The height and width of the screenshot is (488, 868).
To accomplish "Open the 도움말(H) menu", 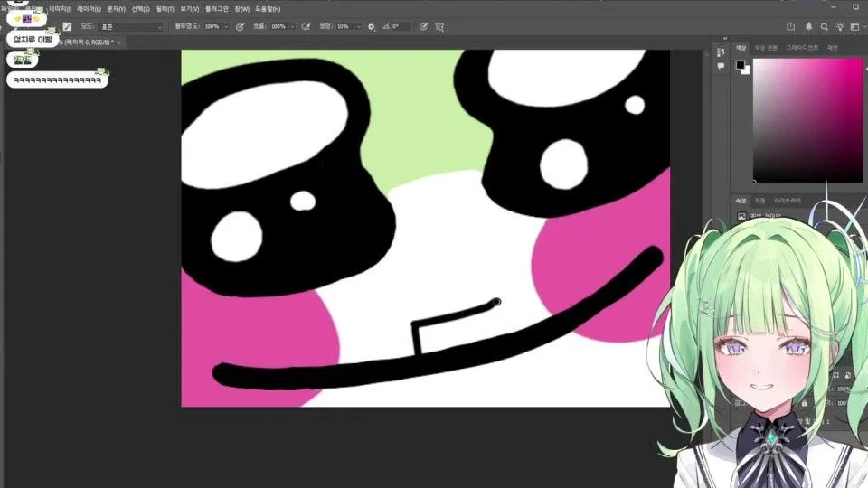I will pyautogui.click(x=268, y=9).
